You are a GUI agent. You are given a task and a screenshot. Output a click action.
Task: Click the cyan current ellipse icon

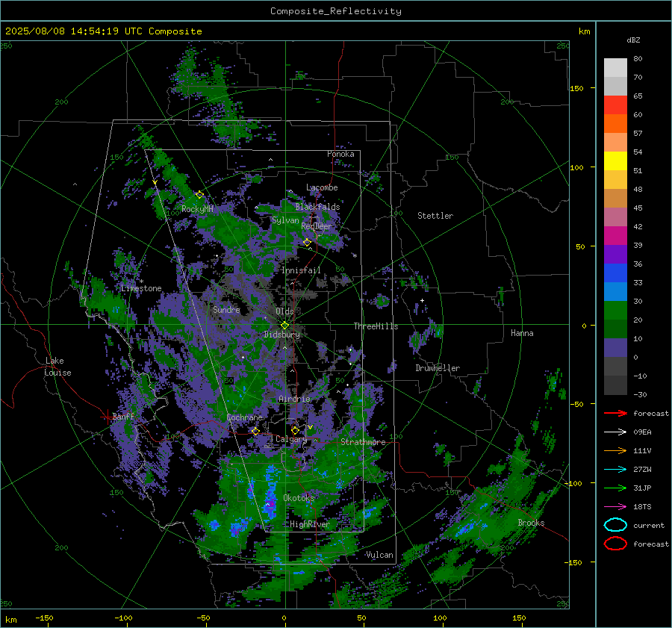tap(615, 525)
